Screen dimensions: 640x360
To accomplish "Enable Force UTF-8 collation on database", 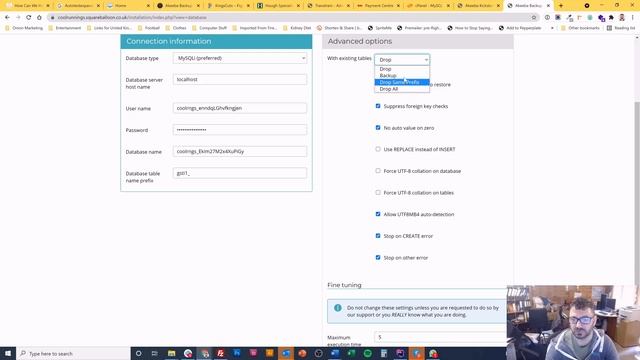I will pyautogui.click(x=378, y=171).
